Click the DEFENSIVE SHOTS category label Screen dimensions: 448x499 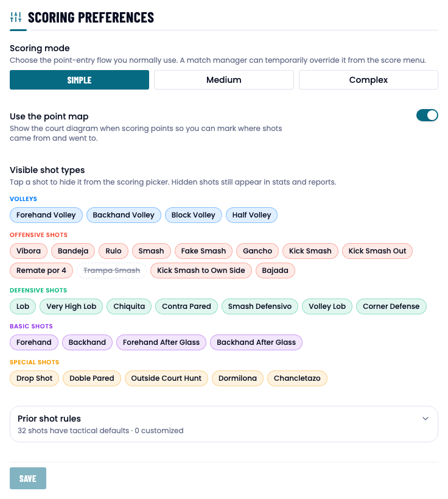(38, 290)
